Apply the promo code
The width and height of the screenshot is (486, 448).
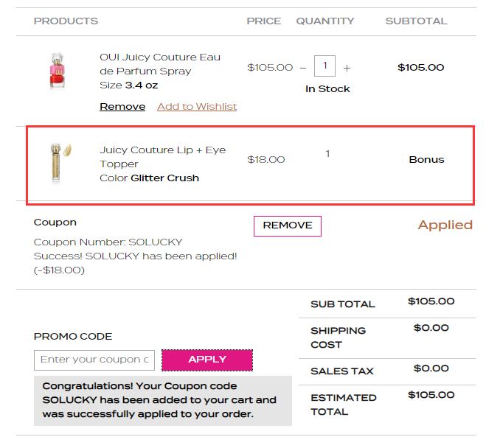click(207, 360)
